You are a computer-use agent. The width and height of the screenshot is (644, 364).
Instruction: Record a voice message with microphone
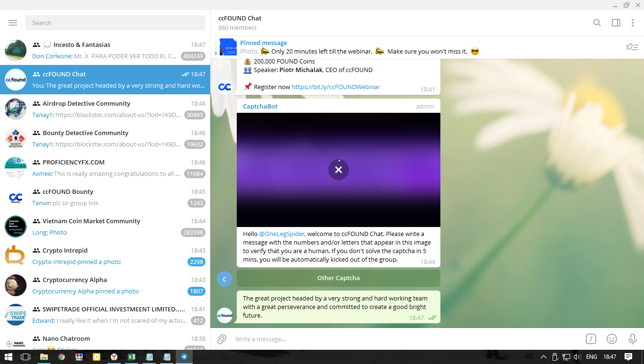pyautogui.click(x=632, y=339)
